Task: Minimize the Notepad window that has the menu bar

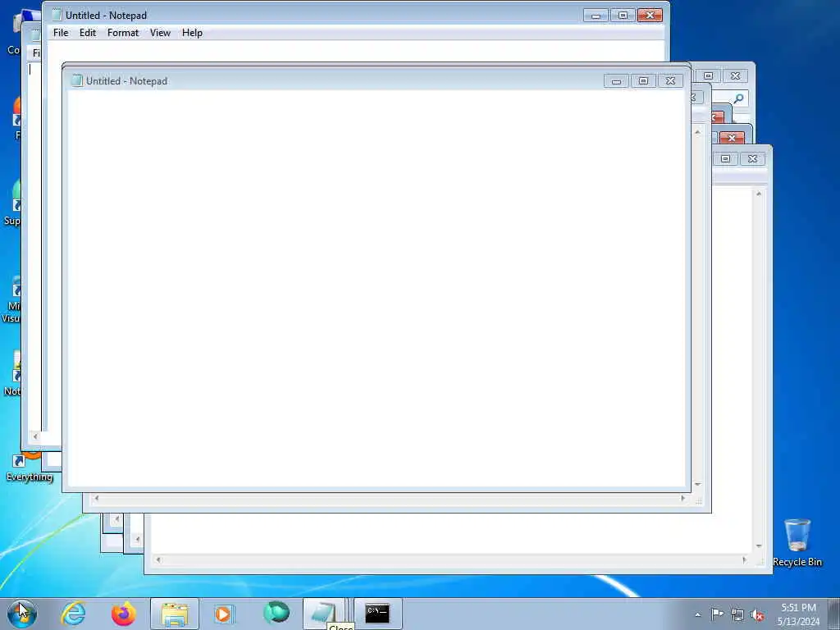Action: pyautogui.click(x=596, y=15)
